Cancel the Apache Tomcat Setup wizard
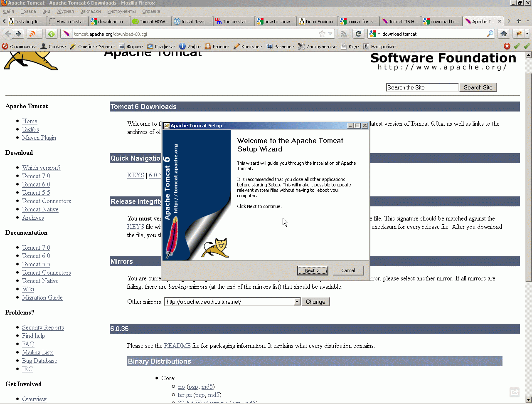This screenshot has width=532, height=404. click(x=348, y=270)
